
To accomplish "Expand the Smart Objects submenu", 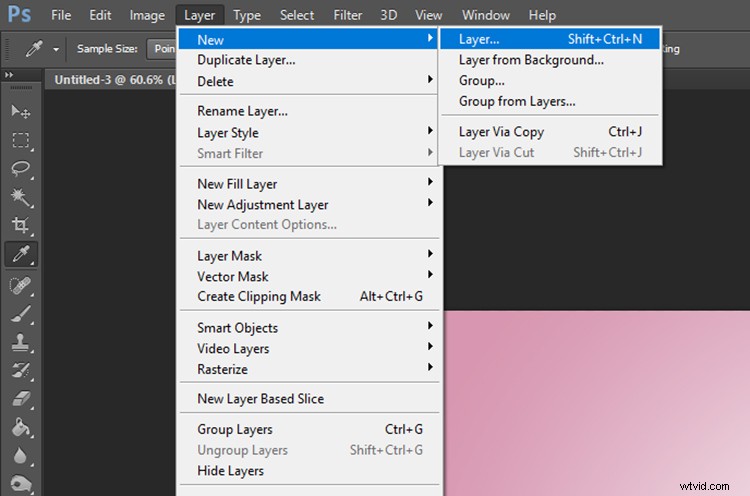I will tap(308, 328).
